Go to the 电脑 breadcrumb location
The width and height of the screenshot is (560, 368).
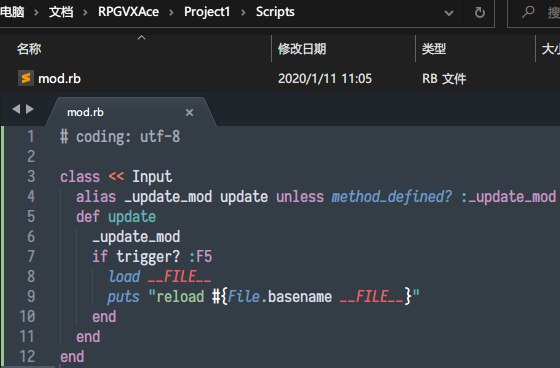pos(12,12)
